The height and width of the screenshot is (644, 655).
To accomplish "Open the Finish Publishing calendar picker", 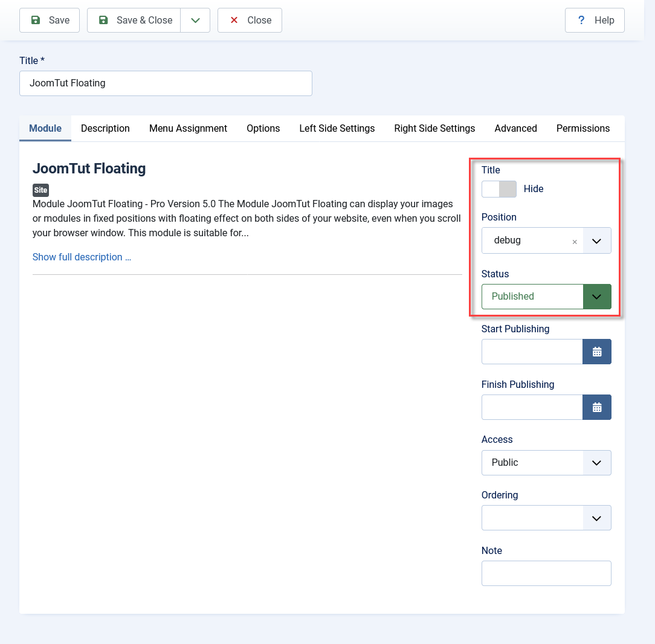I will click(x=597, y=407).
